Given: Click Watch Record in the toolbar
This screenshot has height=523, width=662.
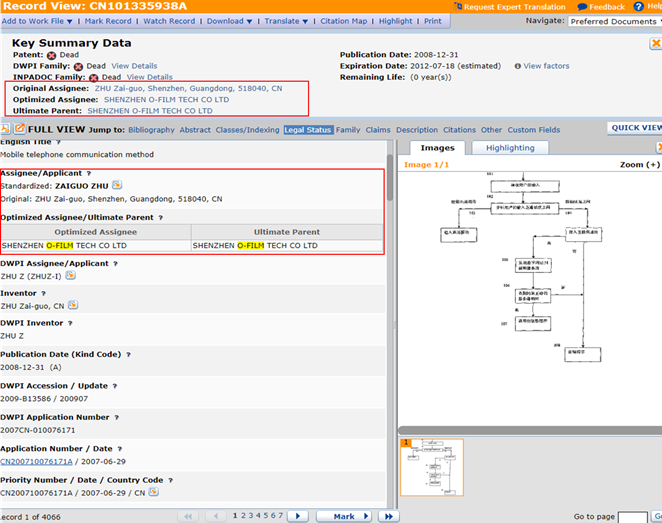Looking at the screenshot, I should (169, 21).
